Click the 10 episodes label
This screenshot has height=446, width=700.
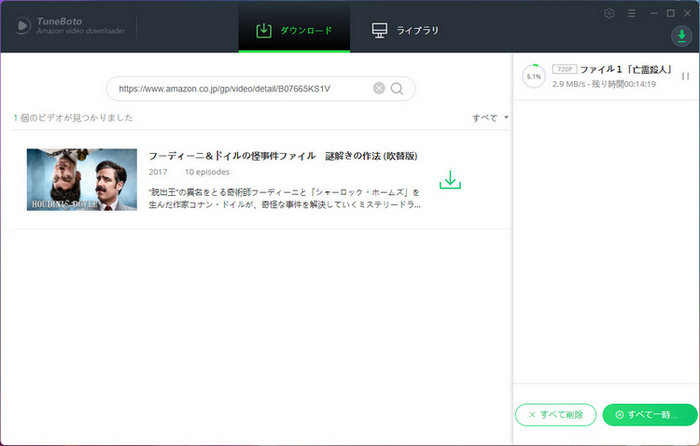pos(207,172)
